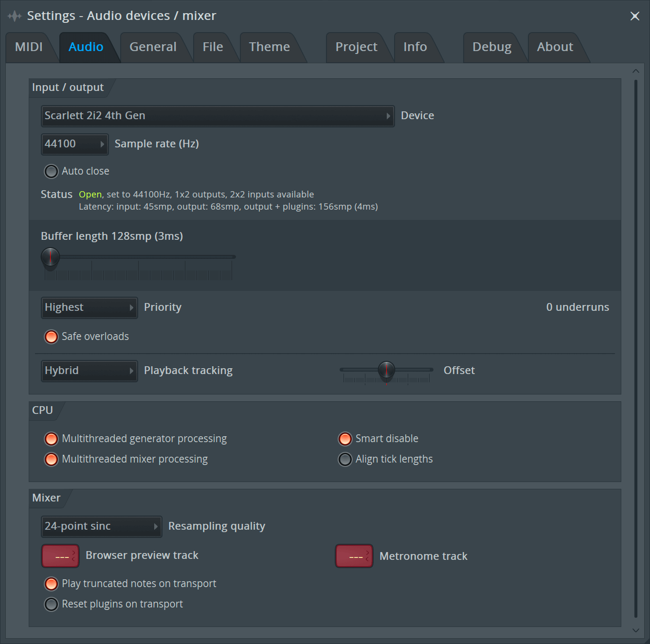Open the Browser preview track selector

(x=60, y=556)
